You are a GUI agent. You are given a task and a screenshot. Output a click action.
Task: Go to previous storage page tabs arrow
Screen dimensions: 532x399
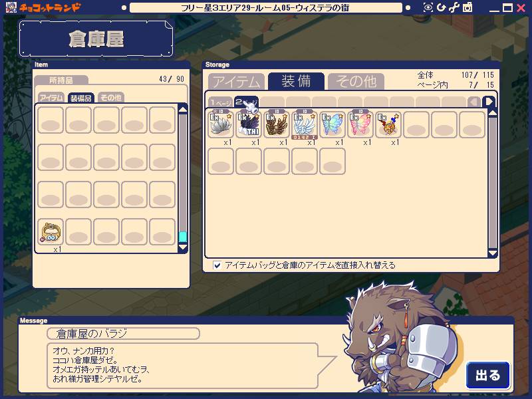pos(474,102)
